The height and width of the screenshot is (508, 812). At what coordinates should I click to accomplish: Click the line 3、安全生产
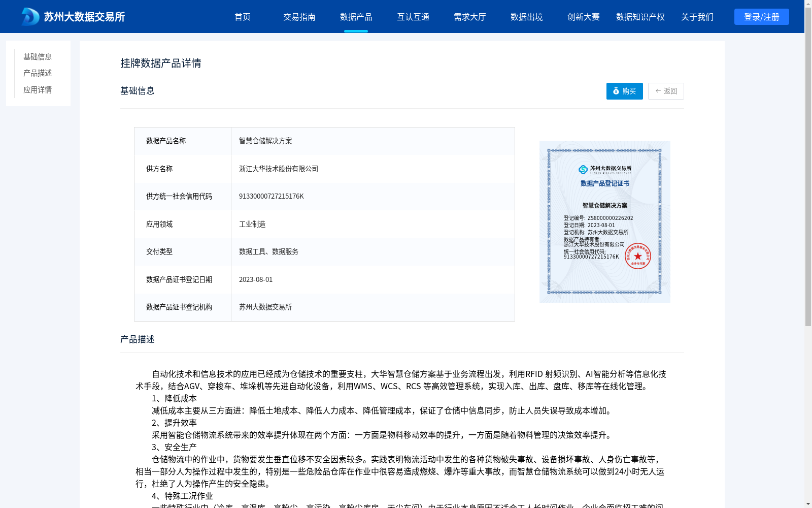coord(174,447)
